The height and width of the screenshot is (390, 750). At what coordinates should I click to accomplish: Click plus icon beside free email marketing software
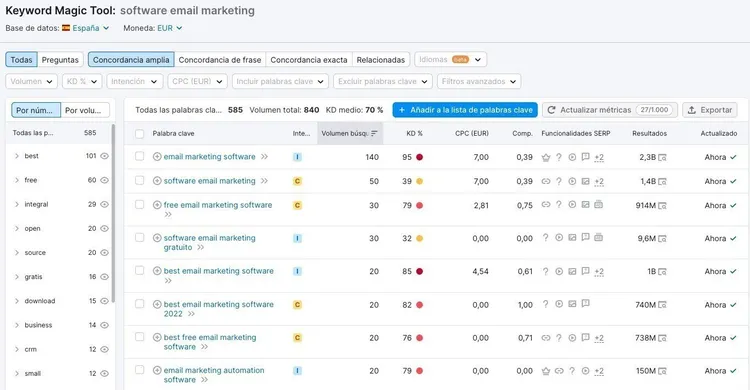(x=157, y=205)
